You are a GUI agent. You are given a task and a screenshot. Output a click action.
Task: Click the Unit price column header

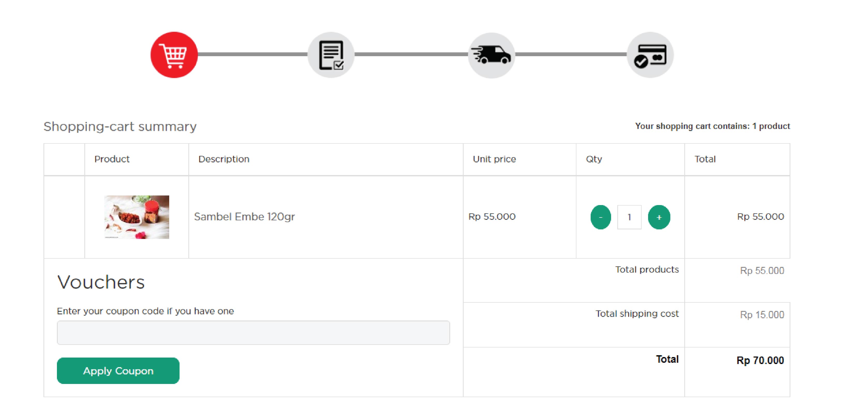tap(494, 159)
